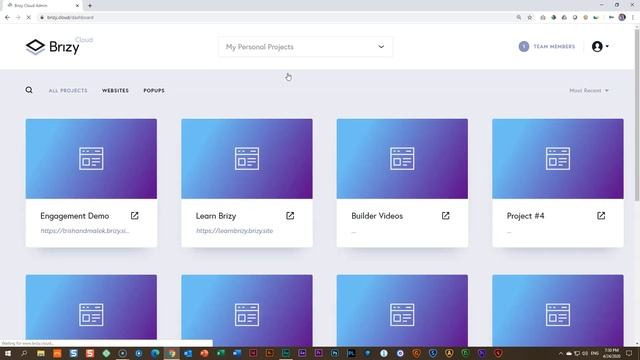Image resolution: width=640 pixels, height=360 pixels.
Task: Show hidden system tray icons
Action: pyautogui.click(x=561, y=353)
